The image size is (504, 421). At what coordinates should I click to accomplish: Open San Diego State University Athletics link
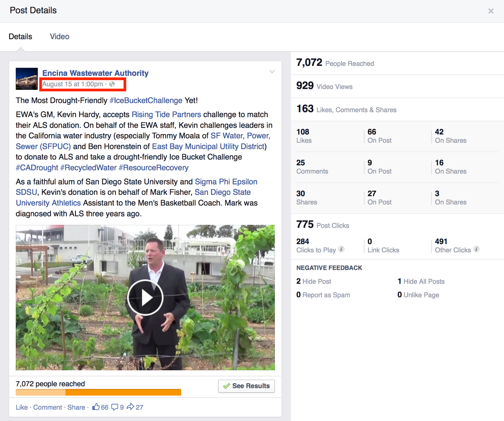[133, 198]
